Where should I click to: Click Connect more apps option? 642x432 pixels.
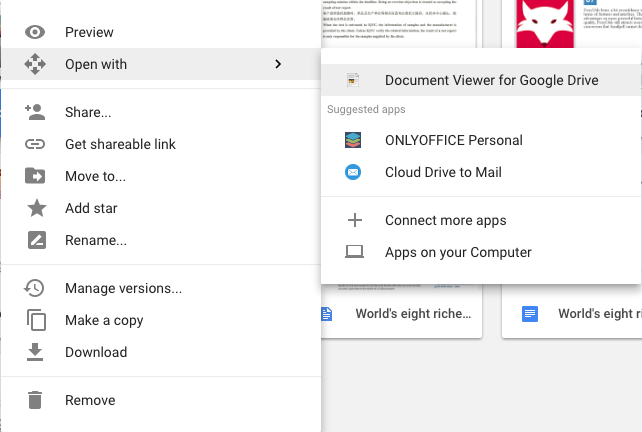445,220
